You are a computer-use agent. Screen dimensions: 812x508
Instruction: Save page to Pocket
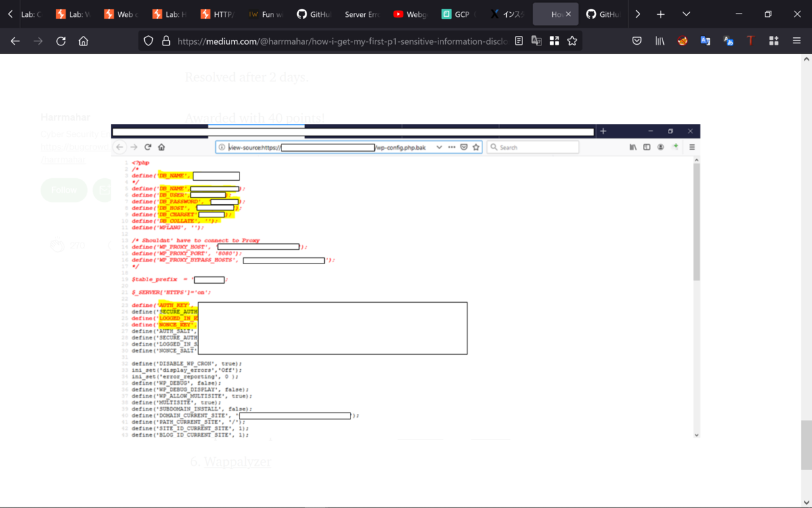coord(637,41)
